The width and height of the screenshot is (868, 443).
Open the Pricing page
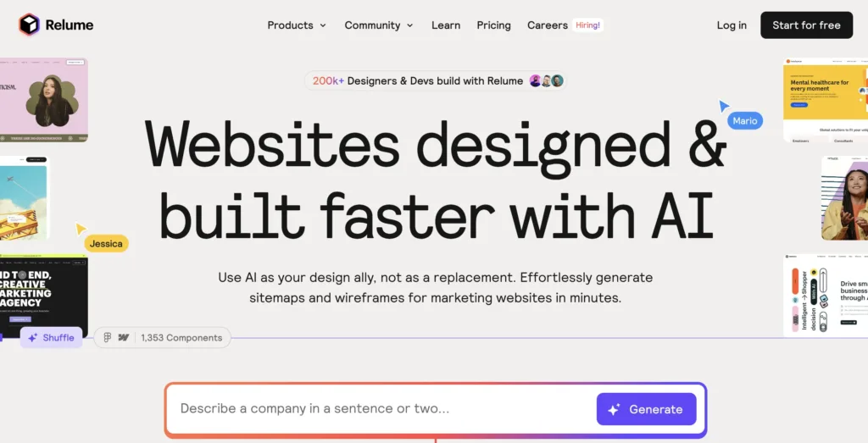(494, 25)
